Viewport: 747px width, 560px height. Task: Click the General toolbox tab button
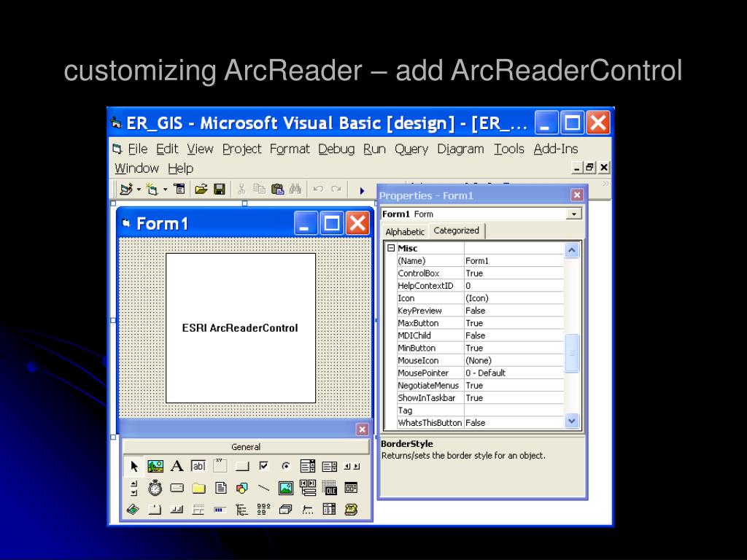pyautogui.click(x=246, y=447)
